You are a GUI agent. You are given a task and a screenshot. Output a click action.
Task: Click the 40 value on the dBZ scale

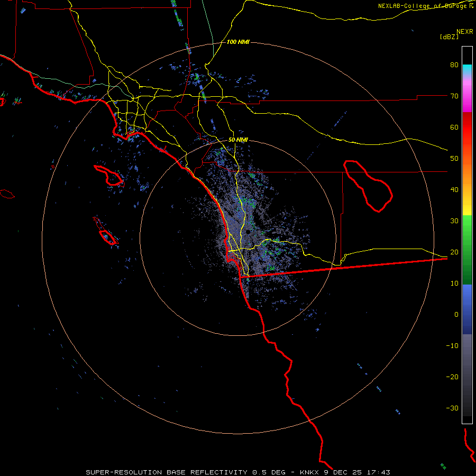454,190
